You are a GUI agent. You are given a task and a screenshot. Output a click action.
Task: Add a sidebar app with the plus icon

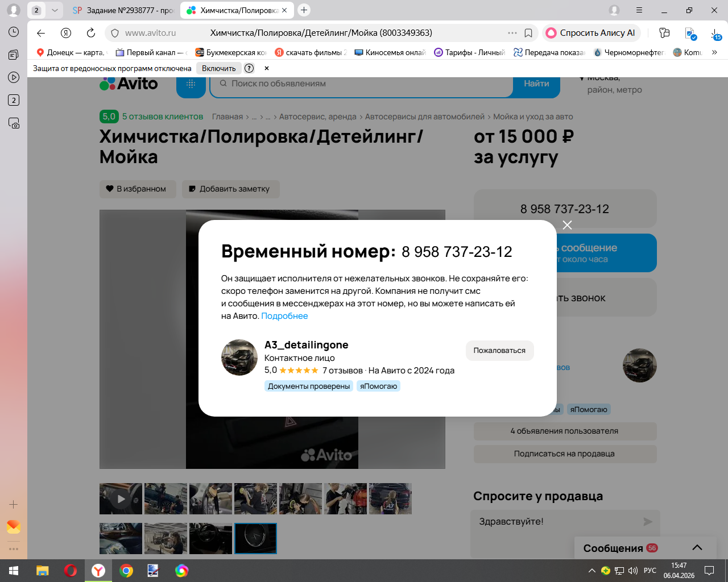point(14,504)
